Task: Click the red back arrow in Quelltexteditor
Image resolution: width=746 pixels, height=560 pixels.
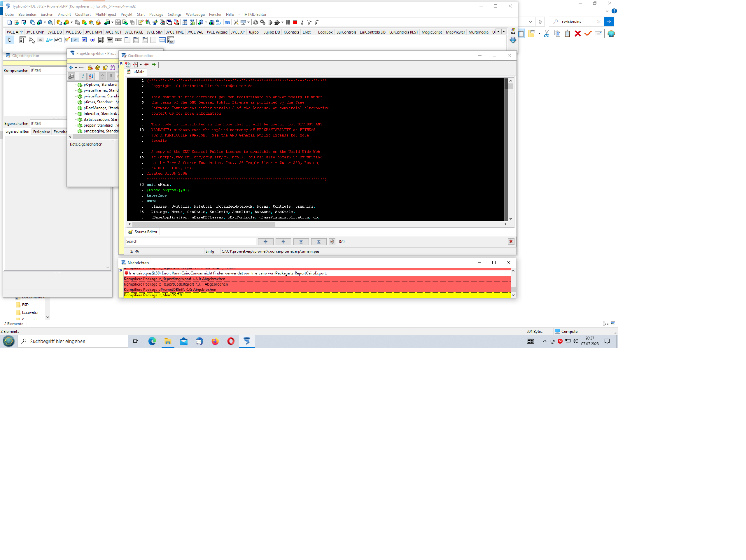Action: (147, 65)
